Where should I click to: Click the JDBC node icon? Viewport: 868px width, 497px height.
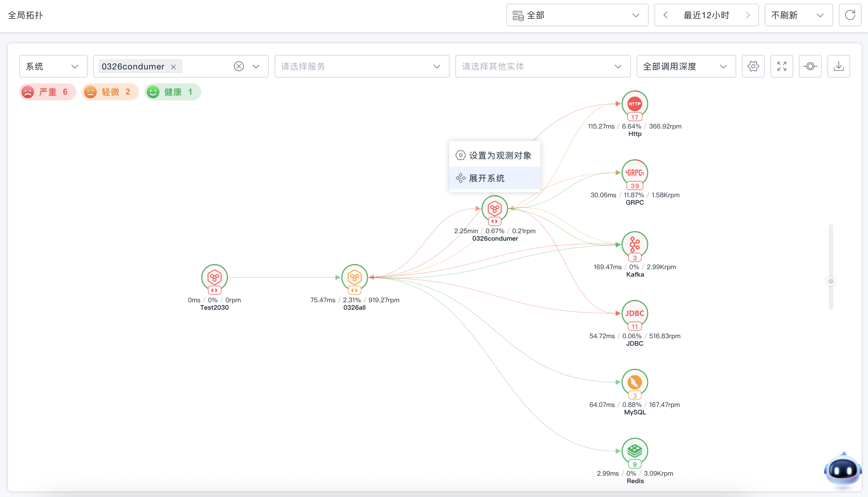(634, 313)
